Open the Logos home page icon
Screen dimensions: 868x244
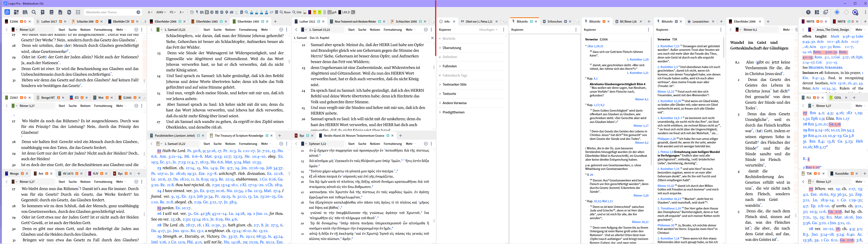click(x=7, y=12)
